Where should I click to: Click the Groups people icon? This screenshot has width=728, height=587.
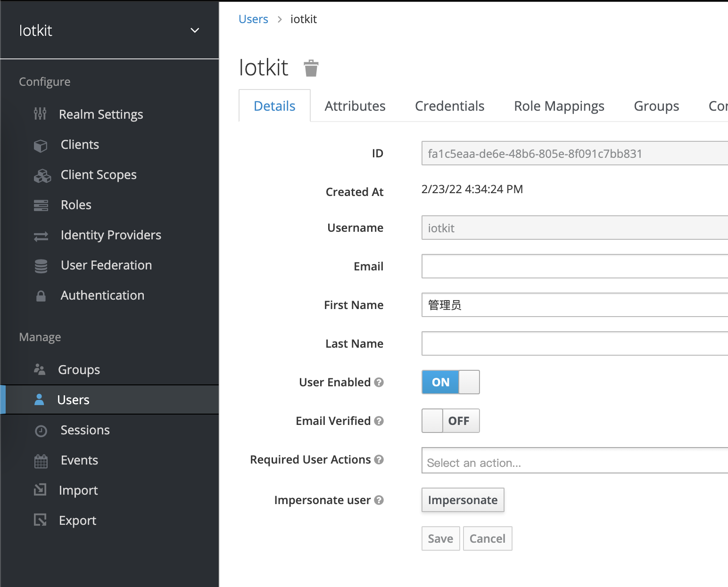[x=40, y=369]
